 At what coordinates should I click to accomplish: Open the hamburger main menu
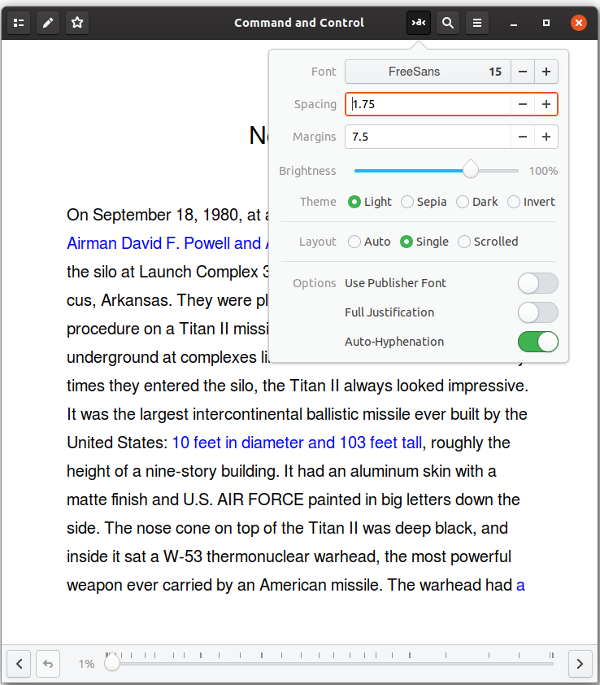(x=478, y=22)
